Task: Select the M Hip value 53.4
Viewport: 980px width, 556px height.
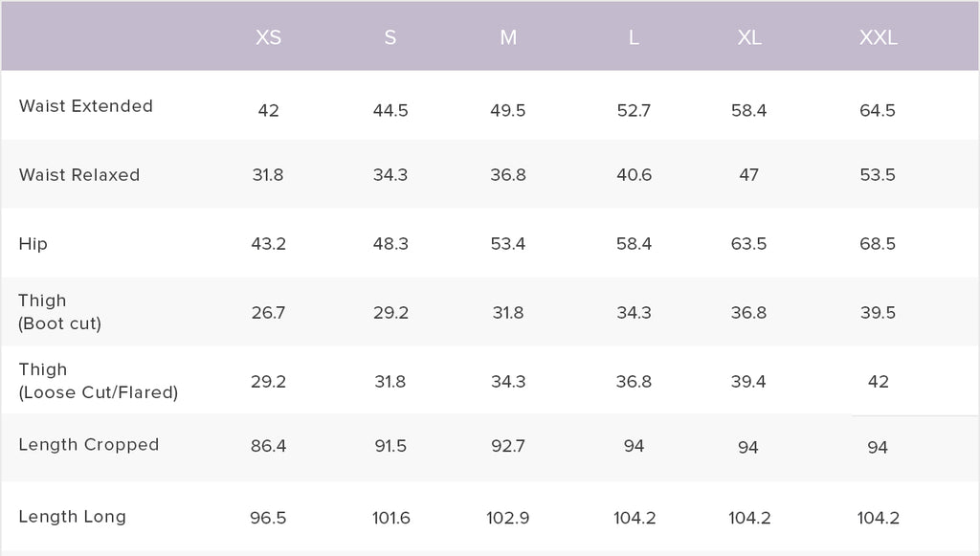Action: click(x=508, y=244)
